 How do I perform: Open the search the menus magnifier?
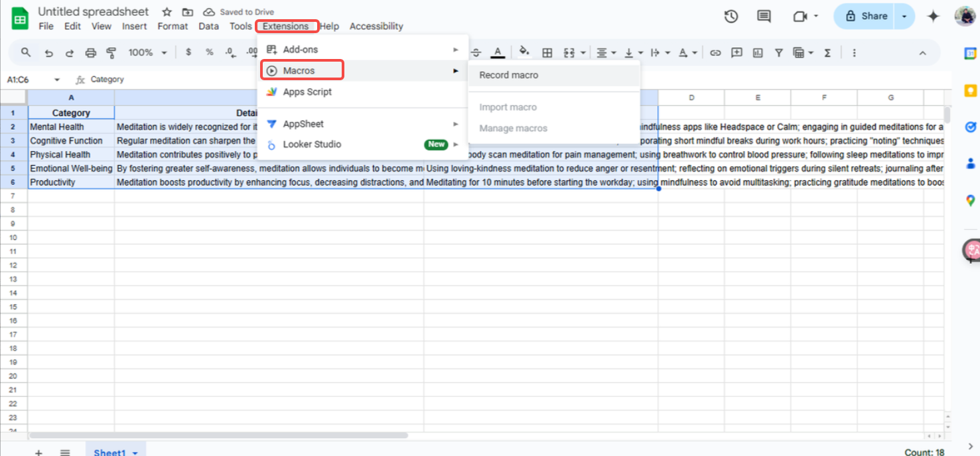(26, 52)
